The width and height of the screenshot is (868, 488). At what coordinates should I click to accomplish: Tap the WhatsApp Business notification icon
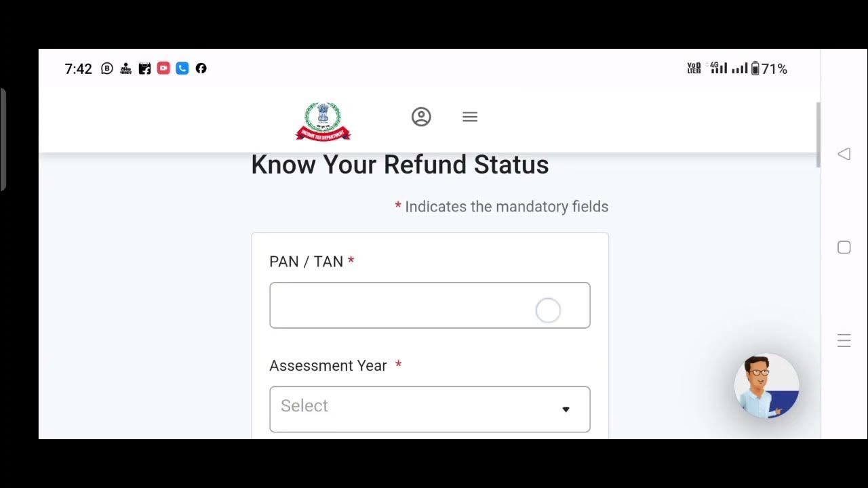point(107,68)
